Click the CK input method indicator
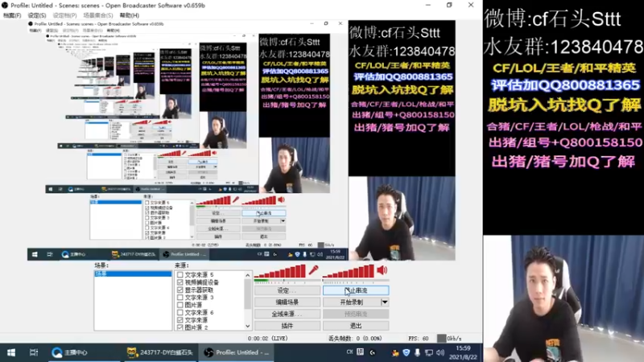The height and width of the screenshot is (362, 644). (349, 352)
